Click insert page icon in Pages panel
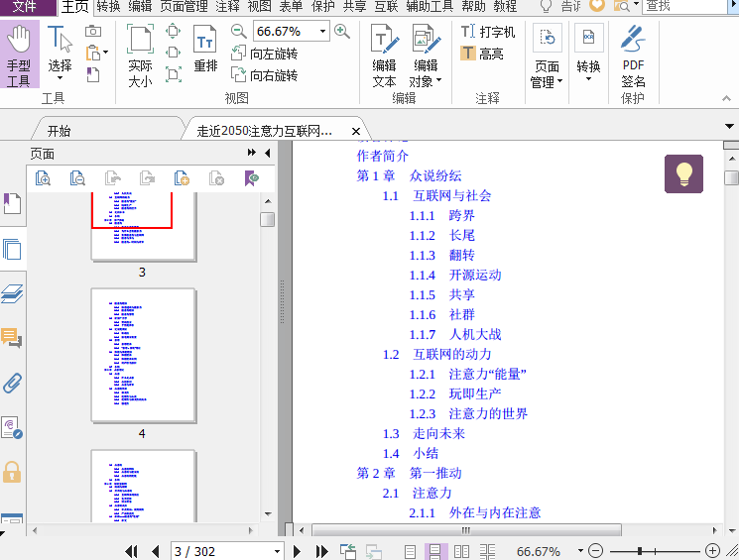 point(182,178)
